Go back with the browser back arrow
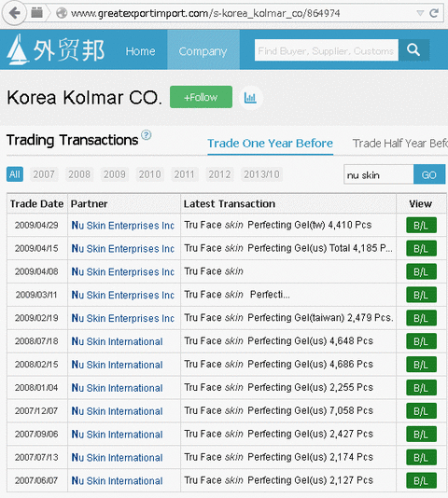The width and height of the screenshot is (448, 498). click(x=14, y=13)
